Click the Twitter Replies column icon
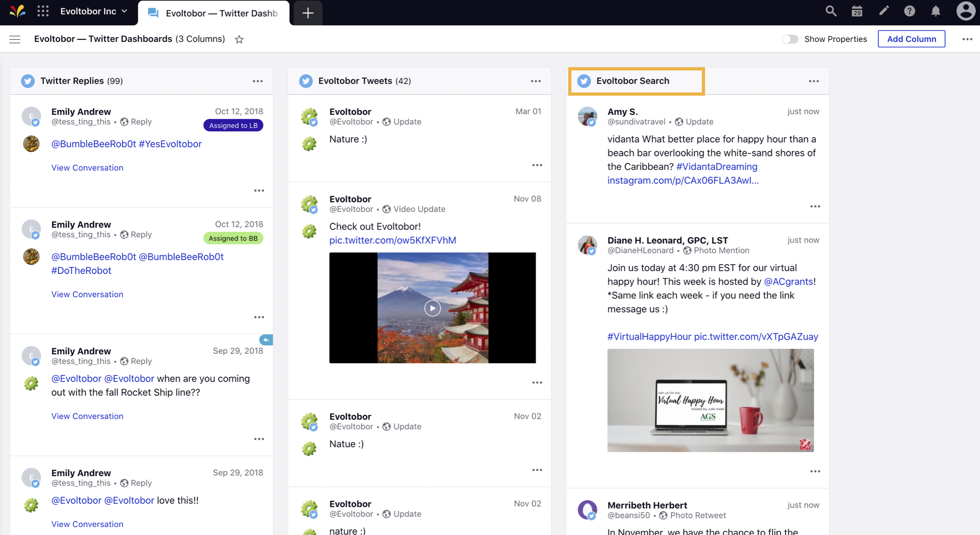Image resolution: width=980 pixels, height=535 pixels. 28,80
